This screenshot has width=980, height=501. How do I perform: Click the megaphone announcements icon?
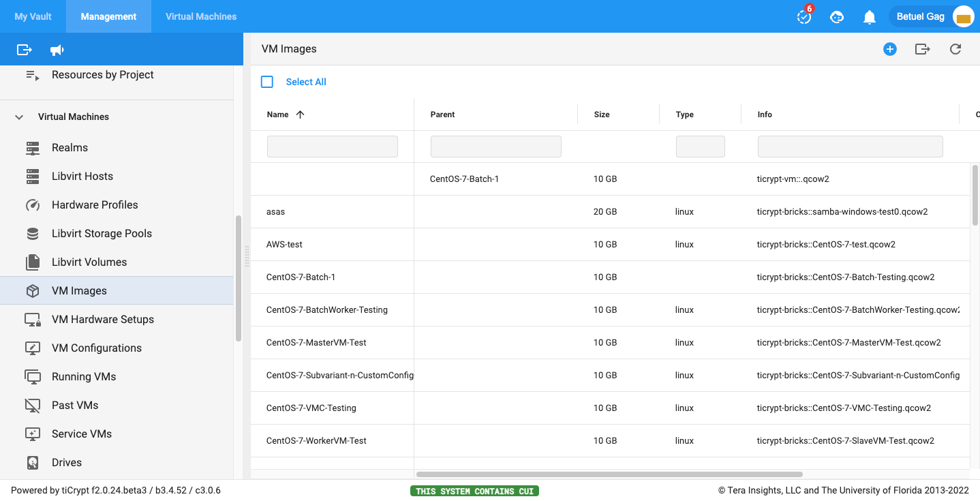click(57, 50)
